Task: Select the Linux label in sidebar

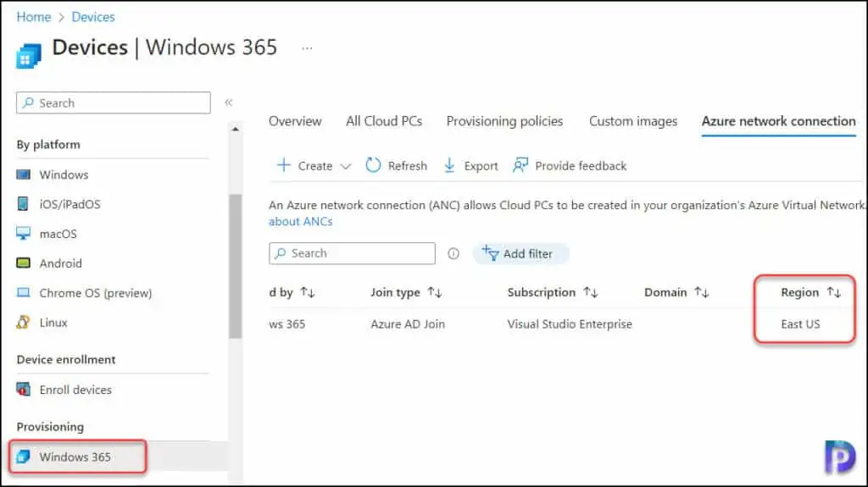Action: click(x=53, y=323)
